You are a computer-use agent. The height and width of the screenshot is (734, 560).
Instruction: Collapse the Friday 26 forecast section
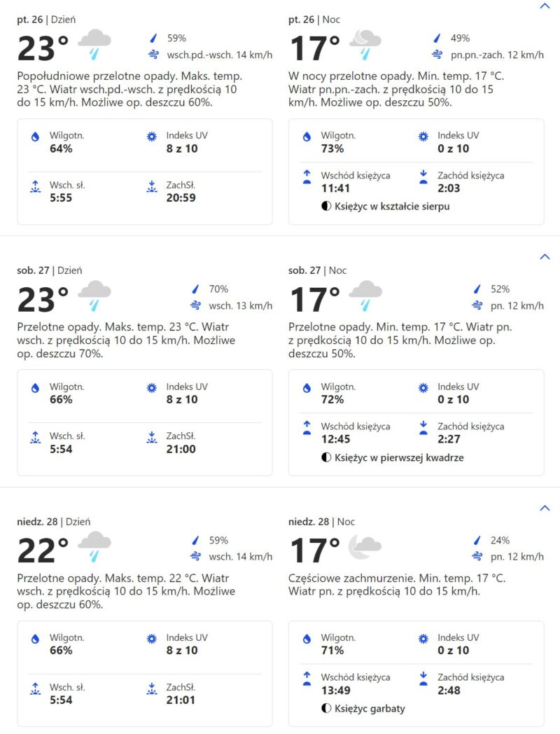[x=545, y=6]
